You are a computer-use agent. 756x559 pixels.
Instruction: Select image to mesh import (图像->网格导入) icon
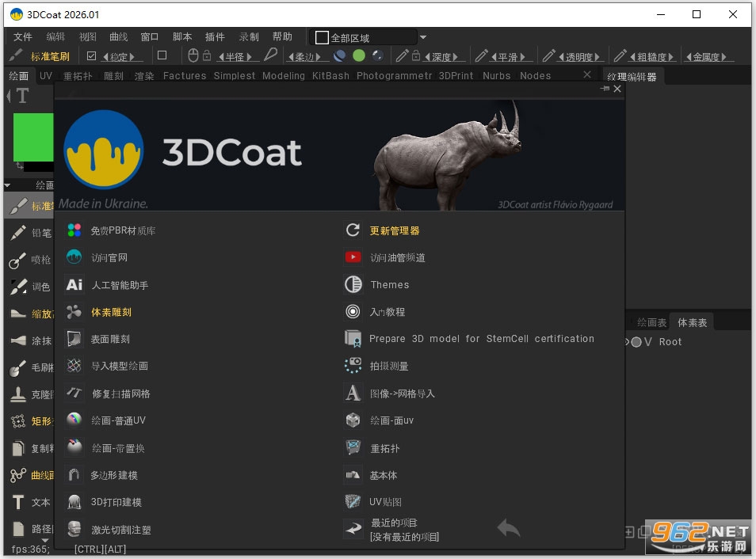(353, 394)
